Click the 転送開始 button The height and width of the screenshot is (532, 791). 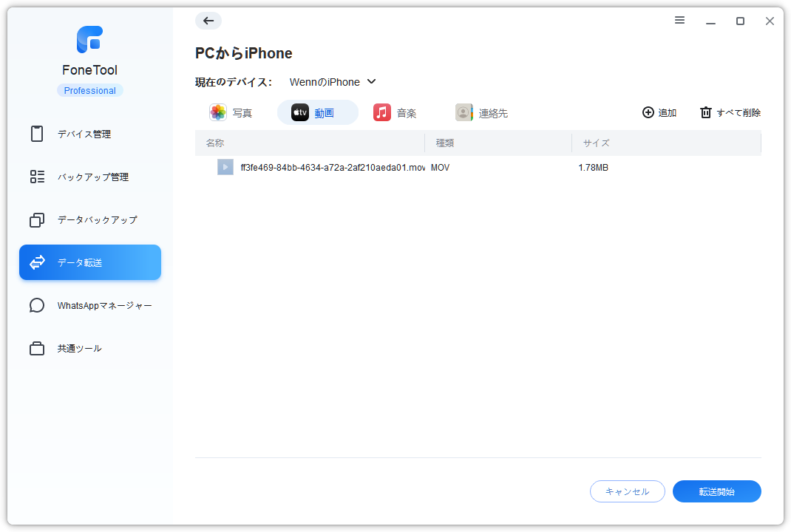[x=716, y=491]
